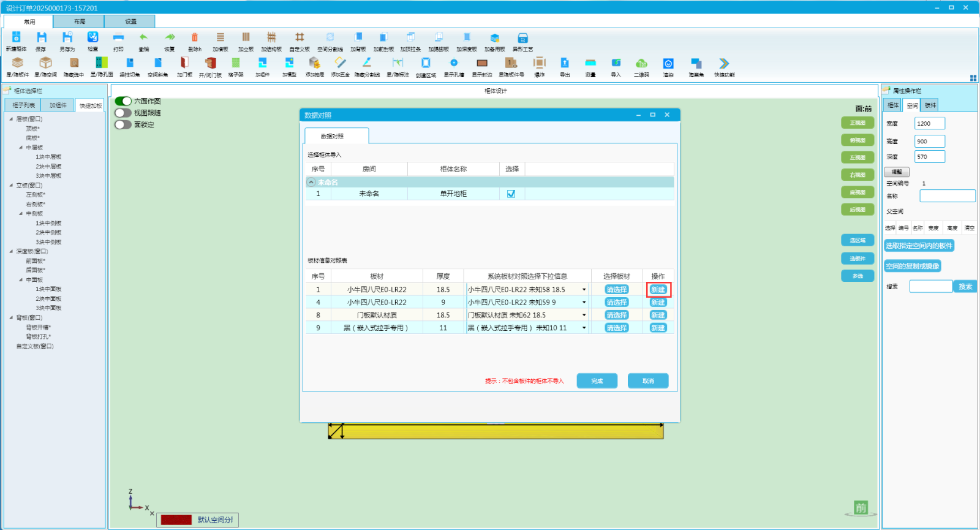The width and height of the screenshot is (980, 530).
Task: Click the 开/闭门板 icon
Action: tap(210, 63)
